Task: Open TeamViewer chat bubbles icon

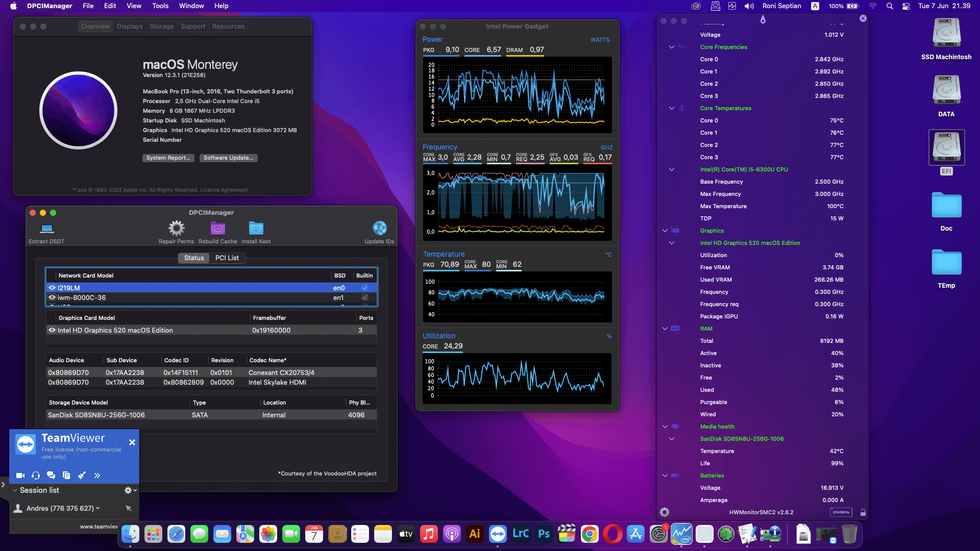Action: point(51,475)
